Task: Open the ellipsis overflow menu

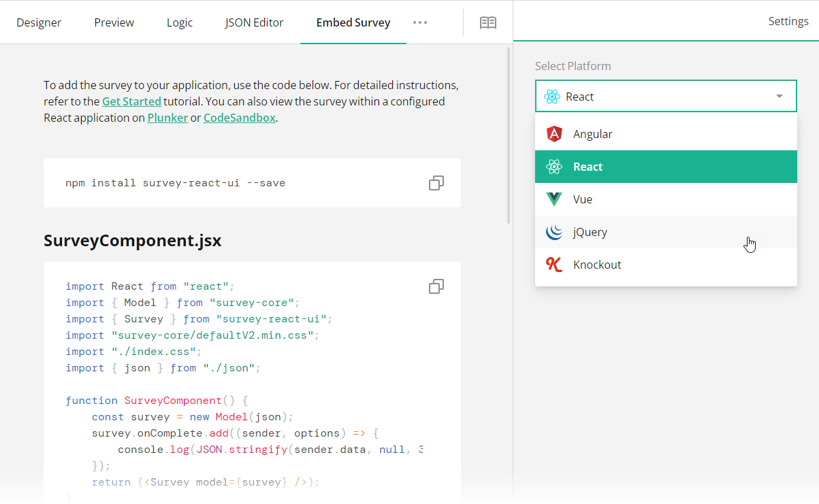Action: point(419,22)
